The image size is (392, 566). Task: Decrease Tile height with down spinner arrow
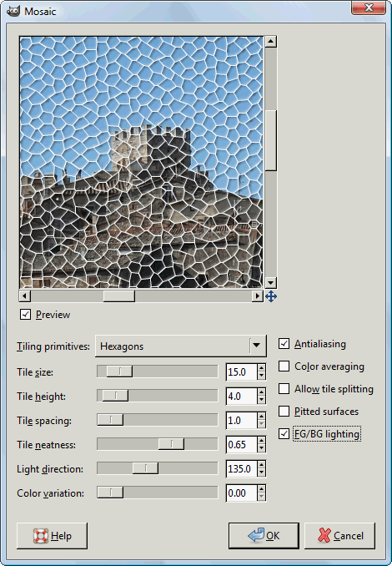[x=261, y=400]
